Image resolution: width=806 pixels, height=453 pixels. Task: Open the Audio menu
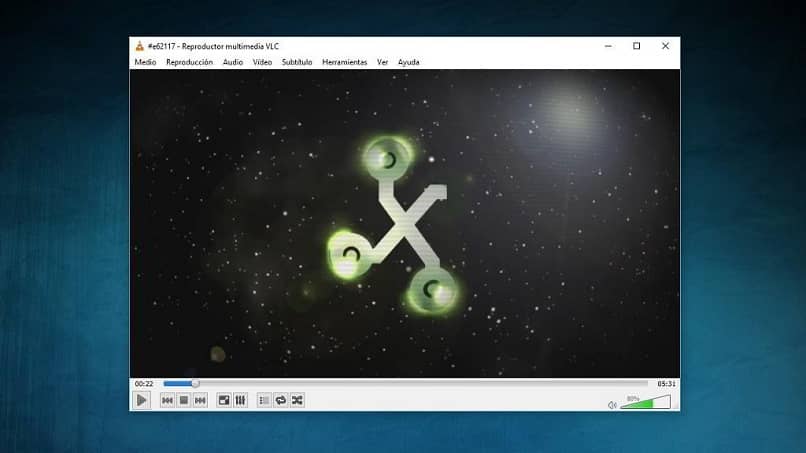click(x=232, y=62)
